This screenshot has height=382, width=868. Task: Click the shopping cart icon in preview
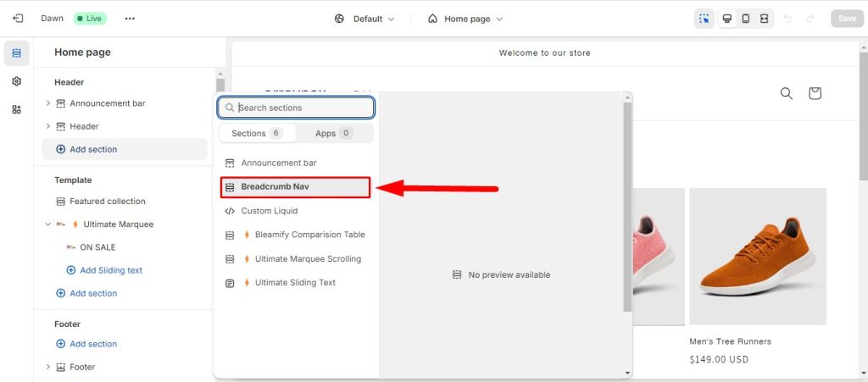[815, 93]
